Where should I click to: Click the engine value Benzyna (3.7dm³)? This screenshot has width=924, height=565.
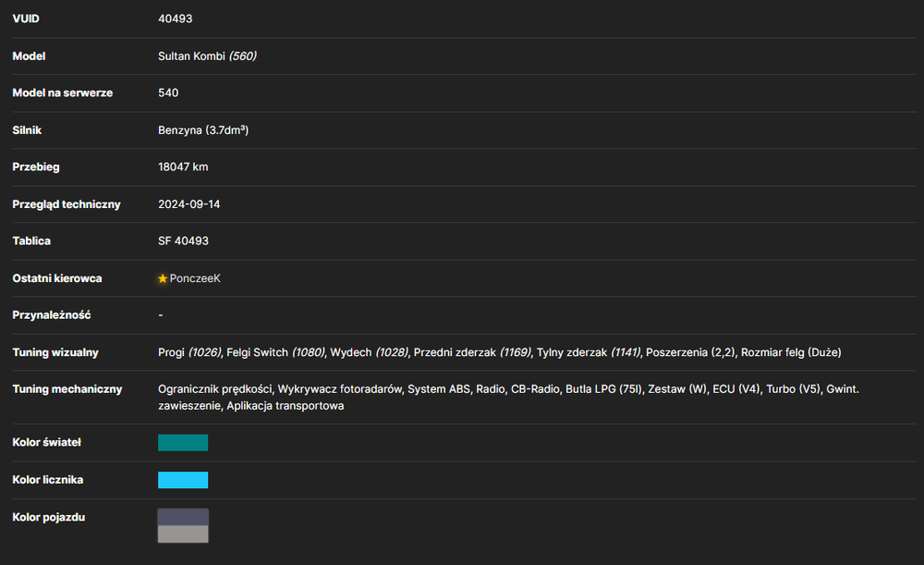pyautogui.click(x=203, y=130)
